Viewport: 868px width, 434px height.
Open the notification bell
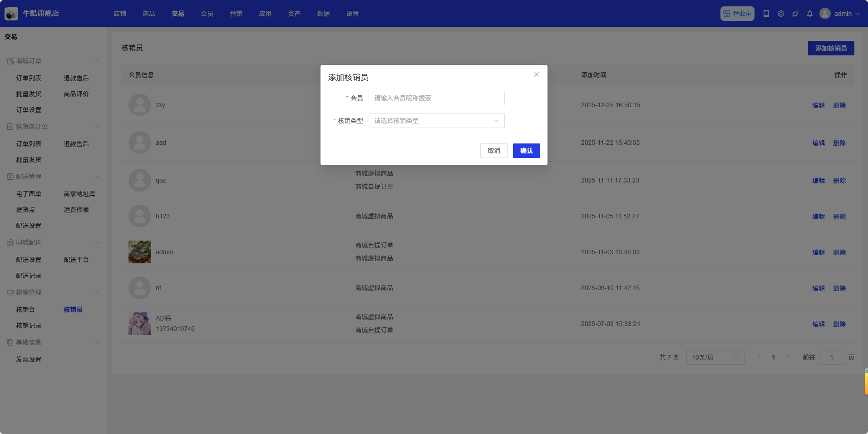(810, 14)
